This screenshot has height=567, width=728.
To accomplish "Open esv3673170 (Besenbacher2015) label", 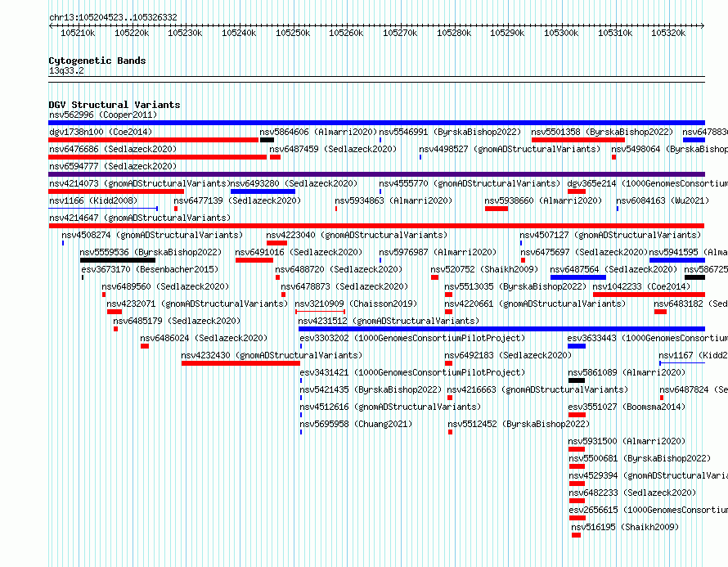I will (150, 269).
